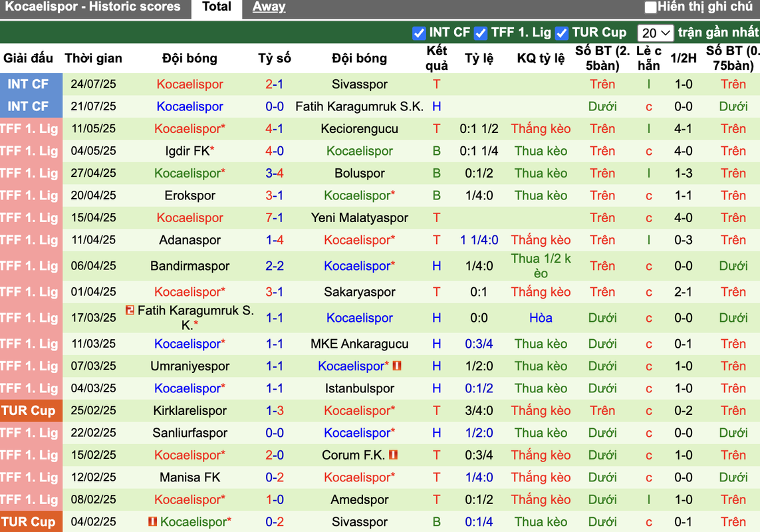Click Adanaspor team name
The height and width of the screenshot is (532, 760).
point(190,240)
